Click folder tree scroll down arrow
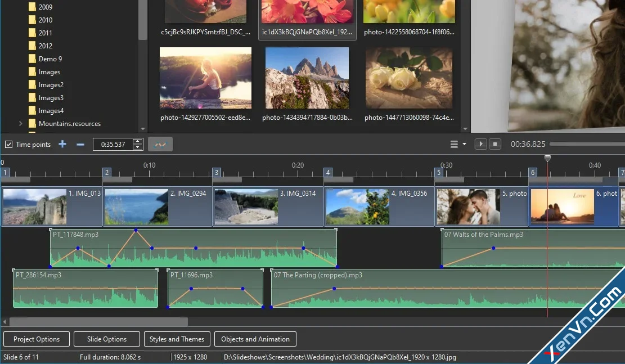The width and height of the screenshot is (625, 364). pyautogui.click(x=143, y=129)
